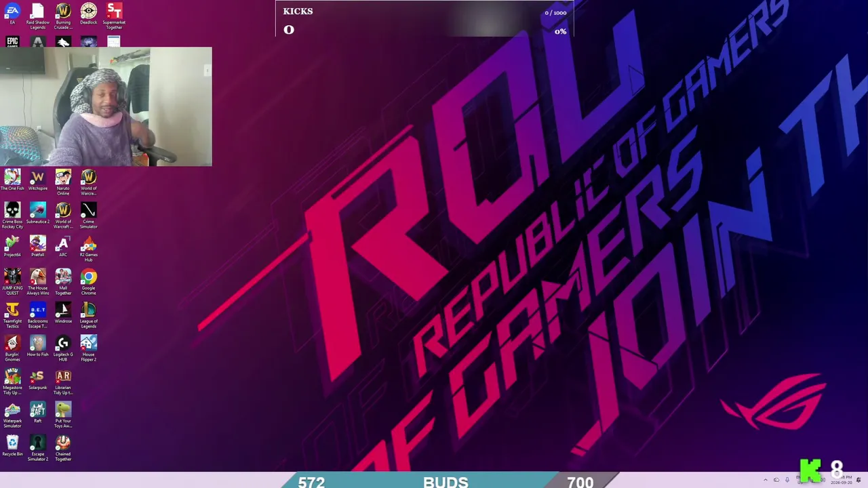Open the Witchspire desktop icon
Image resolution: width=868 pixels, height=488 pixels.
tap(37, 181)
